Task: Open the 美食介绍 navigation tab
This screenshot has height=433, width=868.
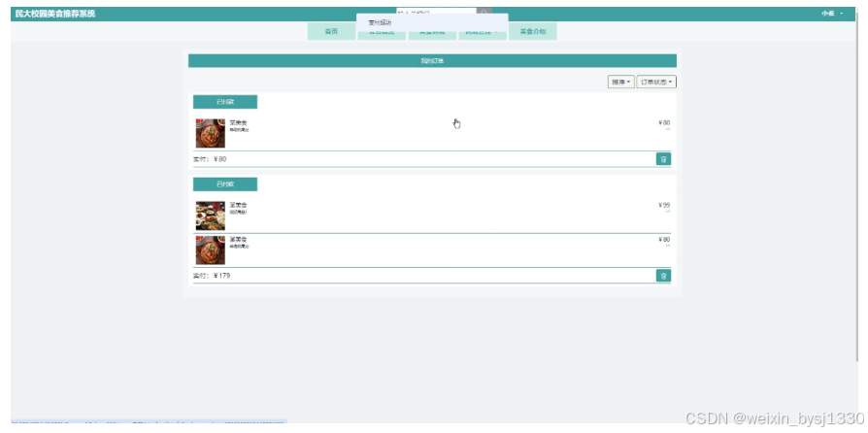Action: click(x=532, y=32)
